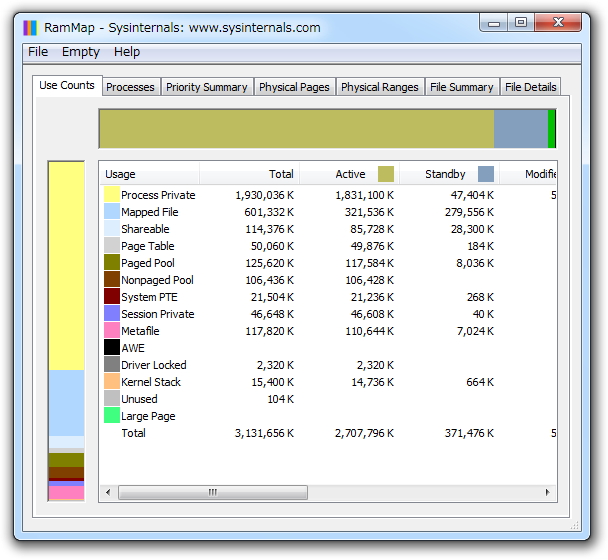Select the Unused row label

coord(140,399)
